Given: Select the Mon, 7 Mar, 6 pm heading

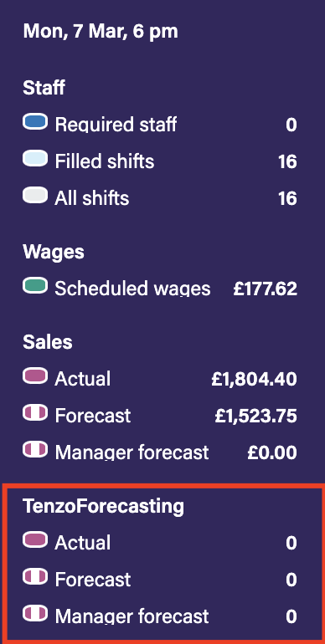Looking at the screenshot, I should (101, 32).
